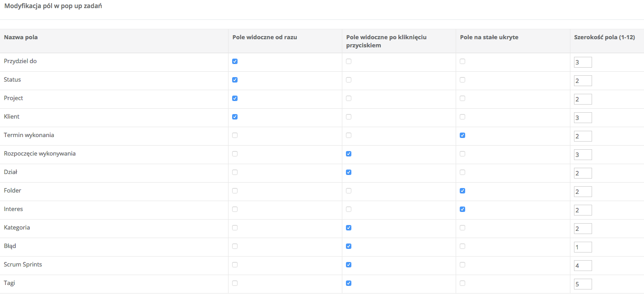Viewport: 644px width, 294px height.
Task: Enable 'Pole widoczne od razu' for Scrum Sprints
Action: [235, 265]
